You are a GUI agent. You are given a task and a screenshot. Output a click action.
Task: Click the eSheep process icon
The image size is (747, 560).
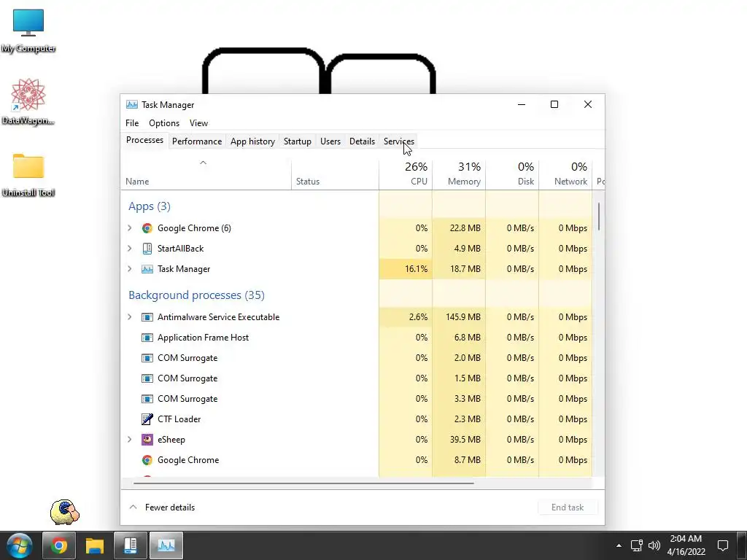click(147, 440)
